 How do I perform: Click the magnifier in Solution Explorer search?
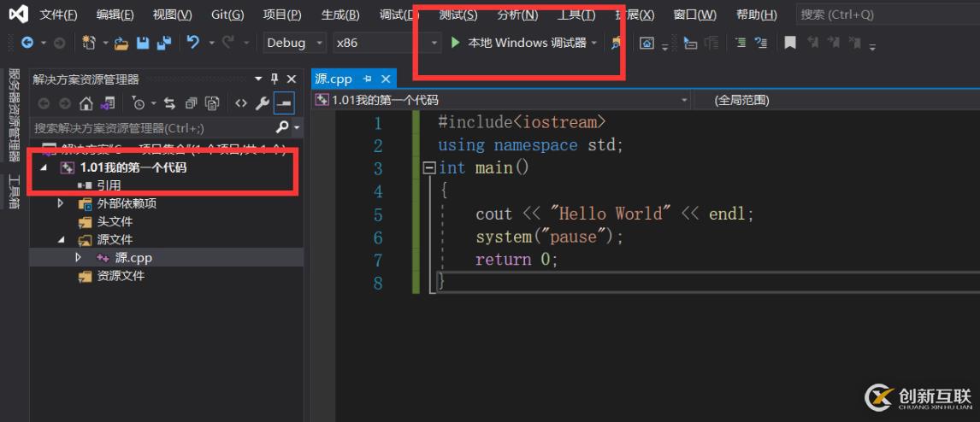coord(282,127)
